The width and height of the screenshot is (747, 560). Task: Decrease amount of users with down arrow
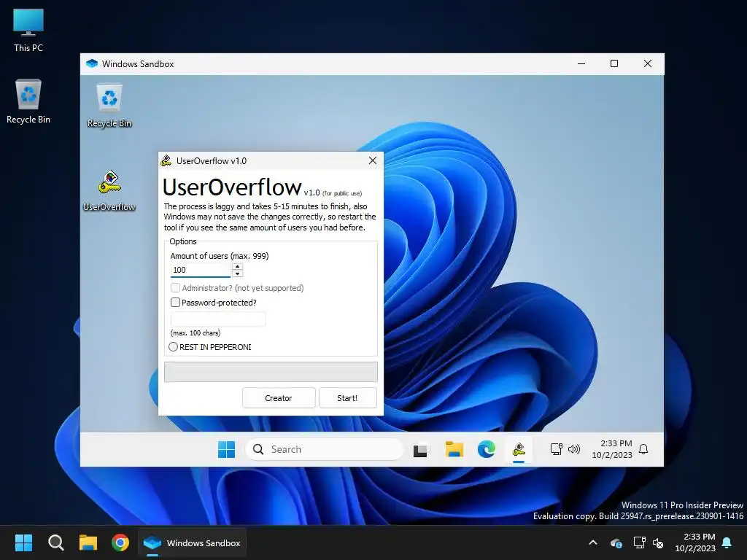point(237,273)
